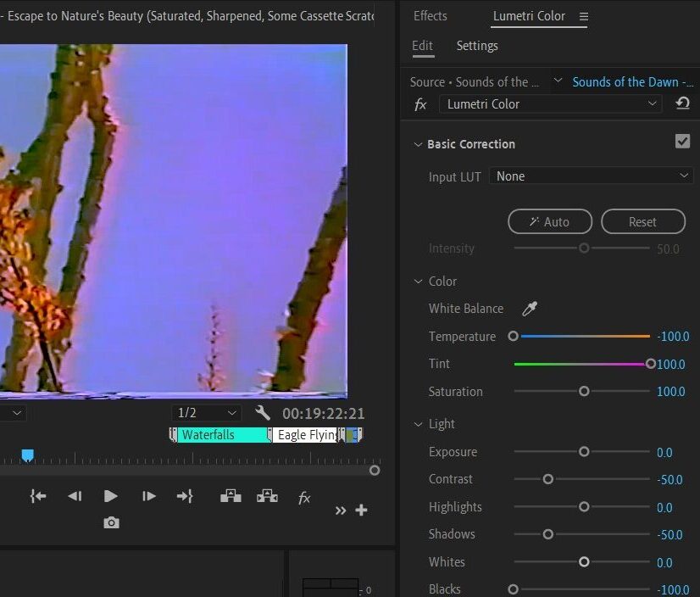Viewport: 700px width, 597px height.
Task: Click the Contrast slider handle
Action: 548,479
